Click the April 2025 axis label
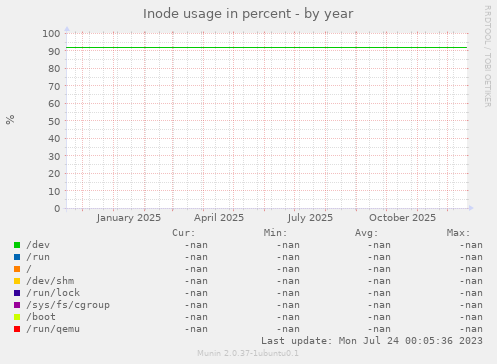The height and width of the screenshot is (364, 497). click(x=219, y=218)
